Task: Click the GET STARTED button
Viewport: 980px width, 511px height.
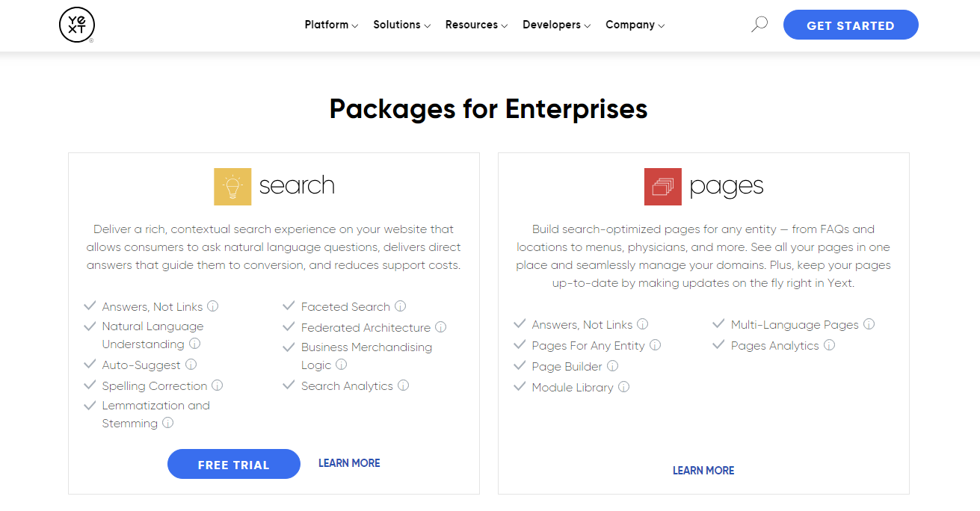Action: [851, 25]
